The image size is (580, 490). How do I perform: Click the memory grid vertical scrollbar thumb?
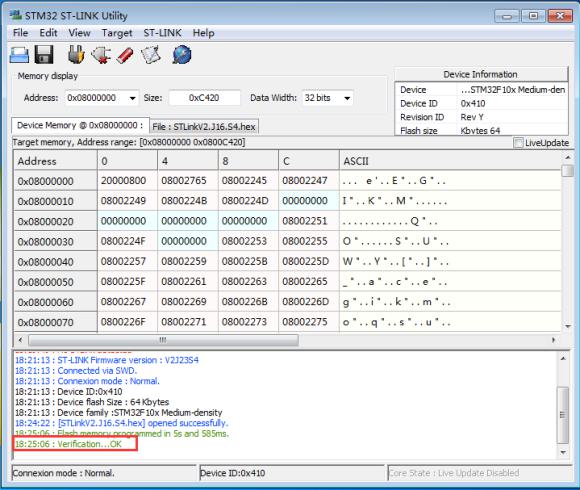(567, 171)
